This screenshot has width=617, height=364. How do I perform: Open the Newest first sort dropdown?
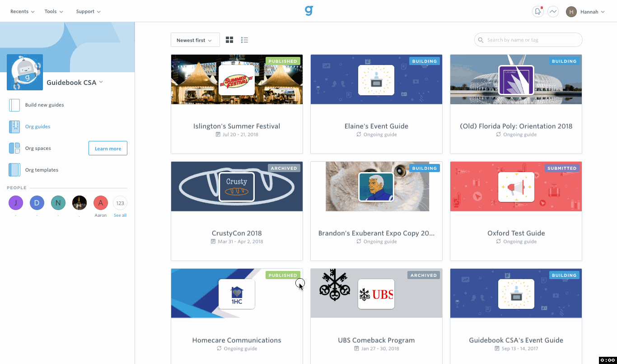[195, 40]
